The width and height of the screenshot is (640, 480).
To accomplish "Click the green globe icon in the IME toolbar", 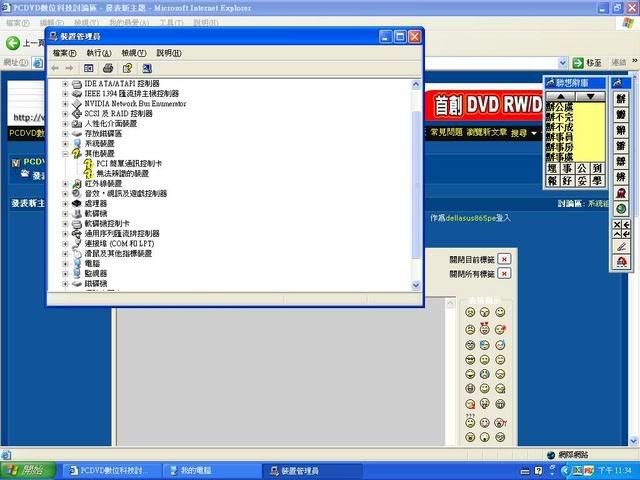I will (621, 209).
